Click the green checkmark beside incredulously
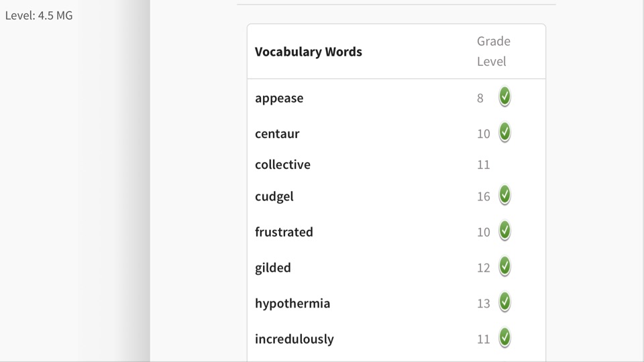 click(x=504, y=338)
